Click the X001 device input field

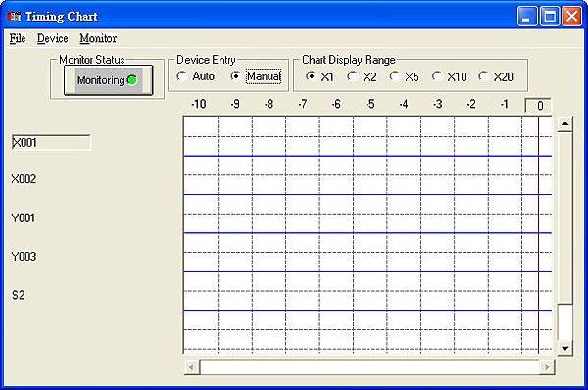pyautogui.click(x=51, y=142)
